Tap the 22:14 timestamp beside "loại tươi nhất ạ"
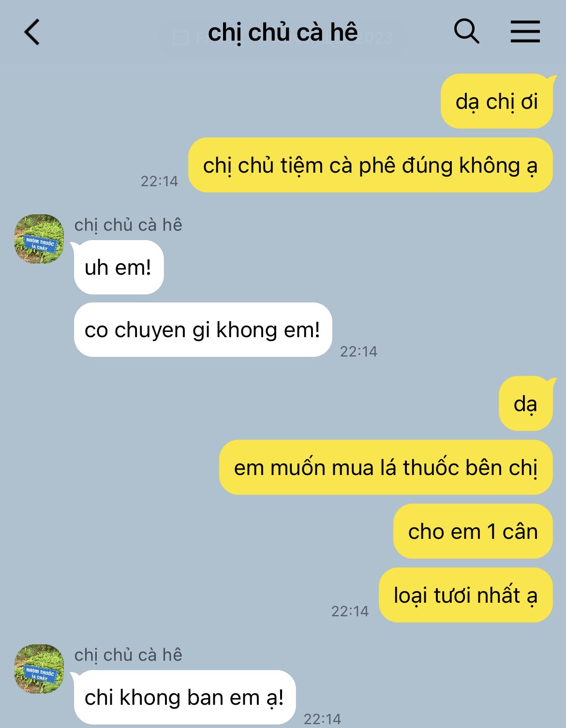The image size is (566, 728). tap(350, 611)
